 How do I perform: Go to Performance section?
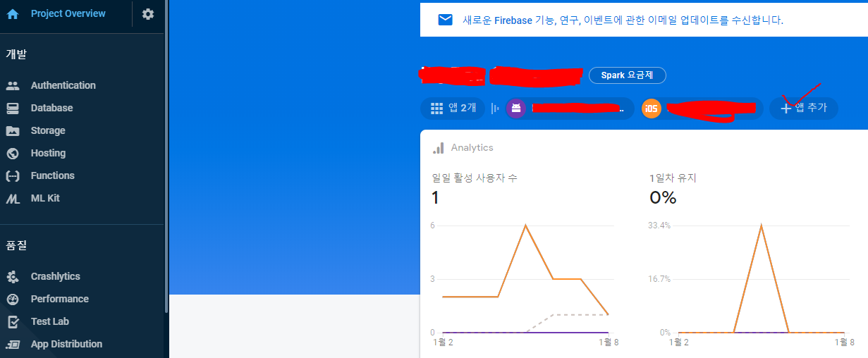click(59, 299)
